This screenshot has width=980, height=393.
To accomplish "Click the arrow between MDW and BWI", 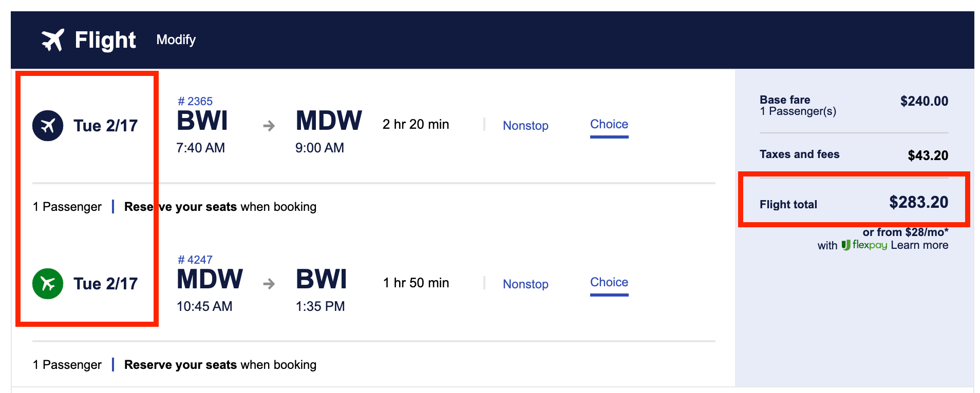I will coord(269,284).
